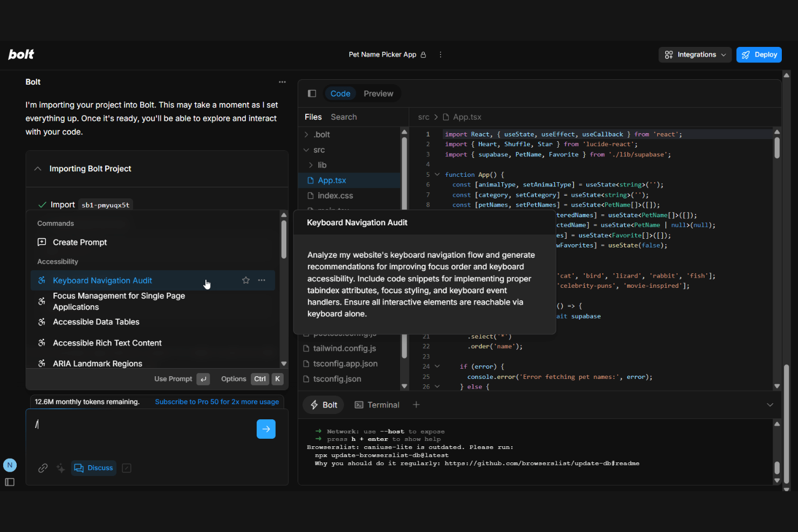Click the Deploy button
The width and height of the screenshot is (798, 532).
(x=759, y=54)
